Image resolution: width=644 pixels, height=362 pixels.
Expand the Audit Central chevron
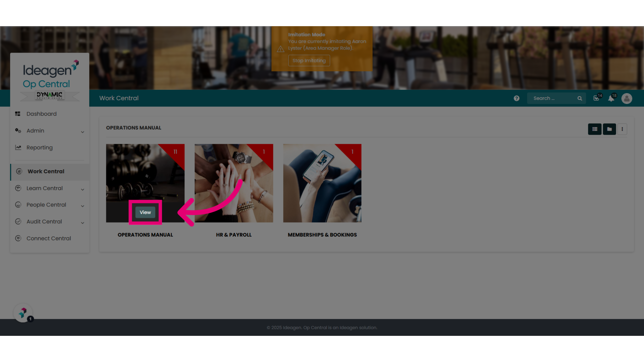(83, 223)
